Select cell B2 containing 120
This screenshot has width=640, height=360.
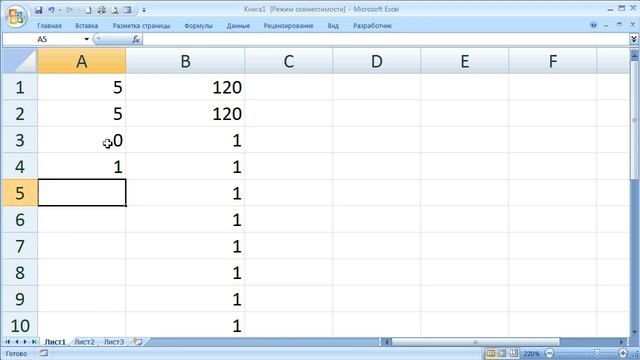(x=185, y=113)
